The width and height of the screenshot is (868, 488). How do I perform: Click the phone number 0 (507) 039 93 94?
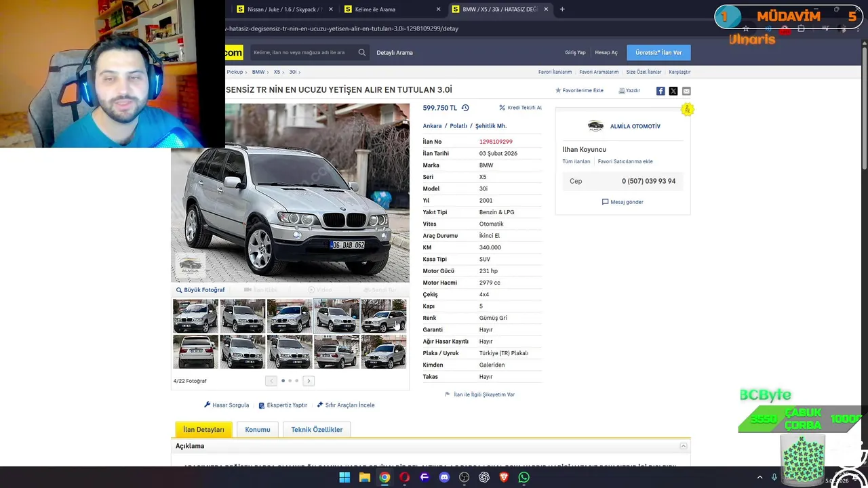[648, 181]
